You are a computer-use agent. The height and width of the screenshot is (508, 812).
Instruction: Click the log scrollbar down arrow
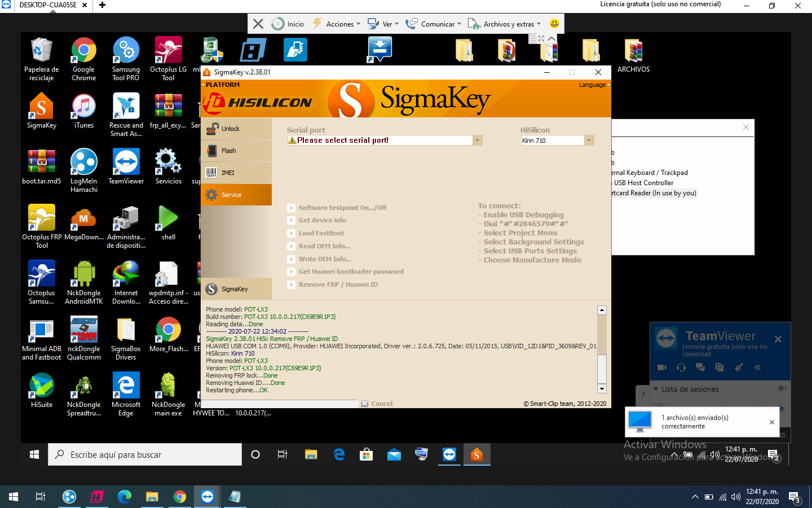602,388
